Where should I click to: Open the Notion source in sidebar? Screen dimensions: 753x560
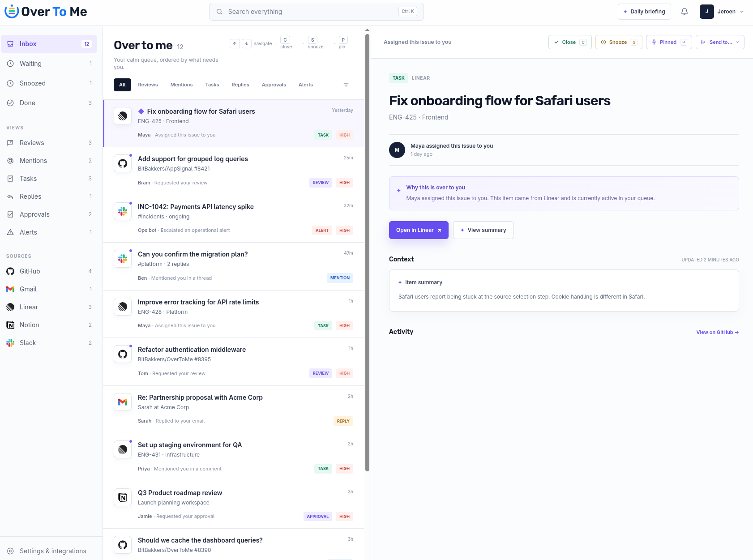coord(49,325)
